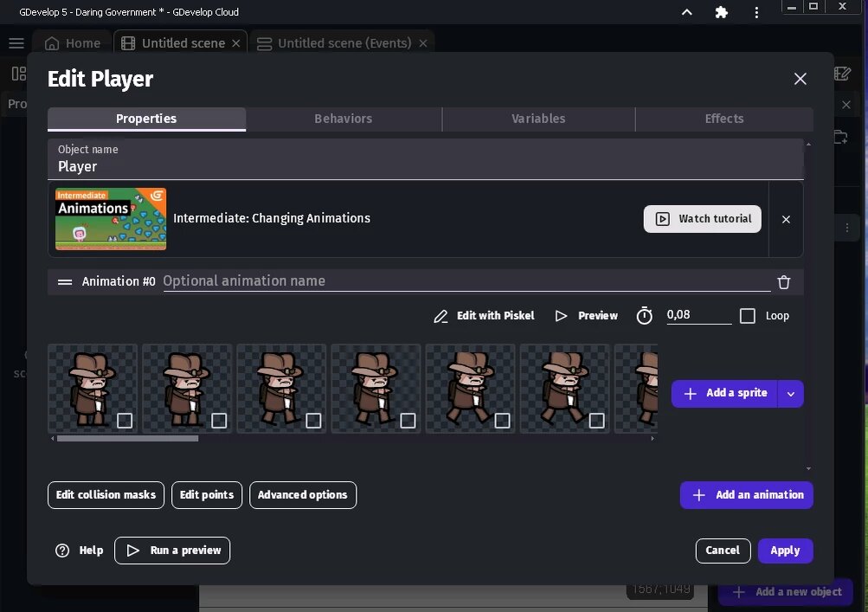Switch to the Behaviors tab
868x612 pixels.
coord(344,119)
